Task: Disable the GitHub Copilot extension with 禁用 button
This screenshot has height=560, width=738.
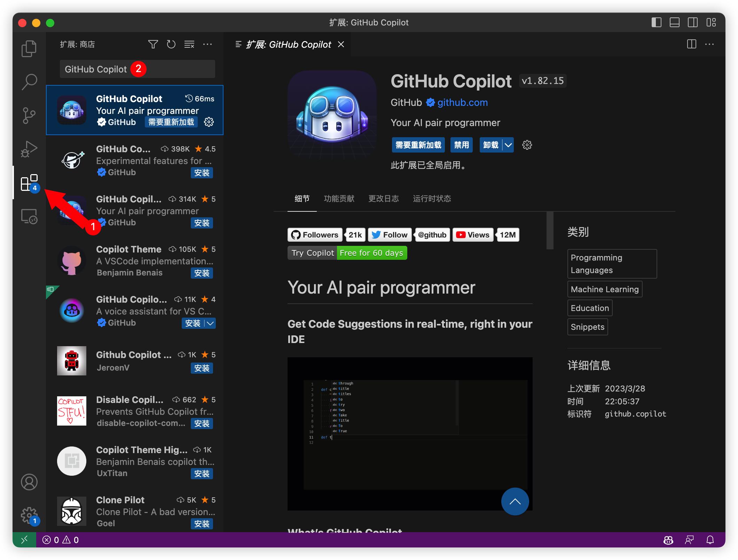Action: 461,145
